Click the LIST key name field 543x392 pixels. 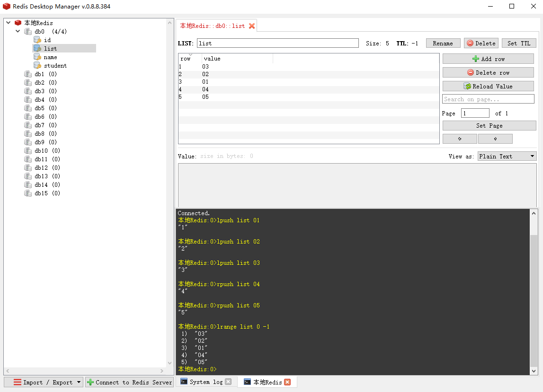(x=278, y=43)
